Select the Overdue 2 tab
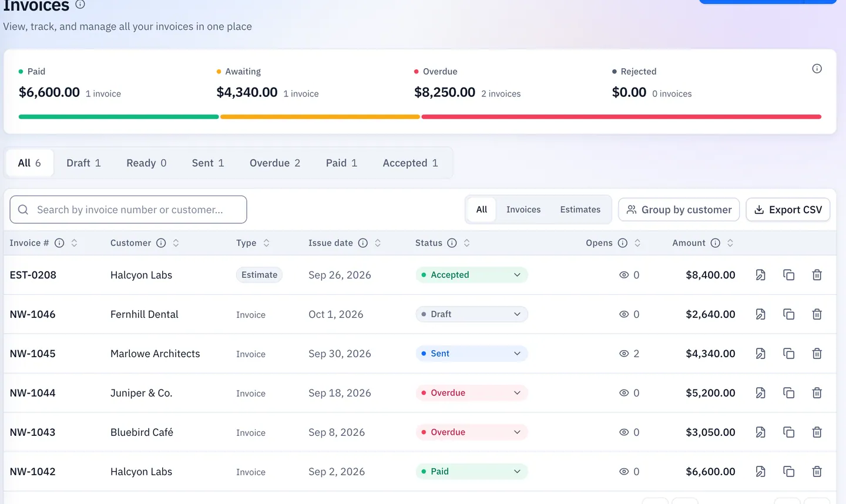This screenshot has width=846, height=504. (275, 163)
